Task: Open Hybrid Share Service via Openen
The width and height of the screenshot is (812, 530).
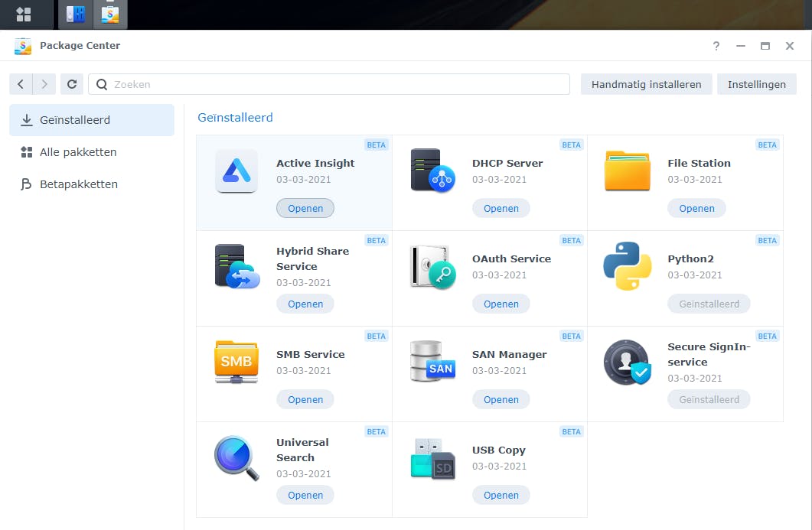Action: (305, 304)
